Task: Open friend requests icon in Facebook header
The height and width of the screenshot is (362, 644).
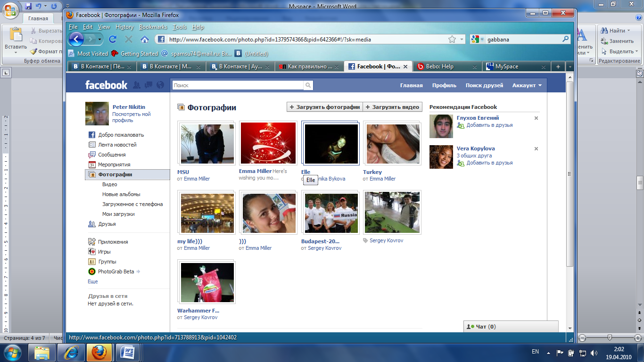Action: 137,85
